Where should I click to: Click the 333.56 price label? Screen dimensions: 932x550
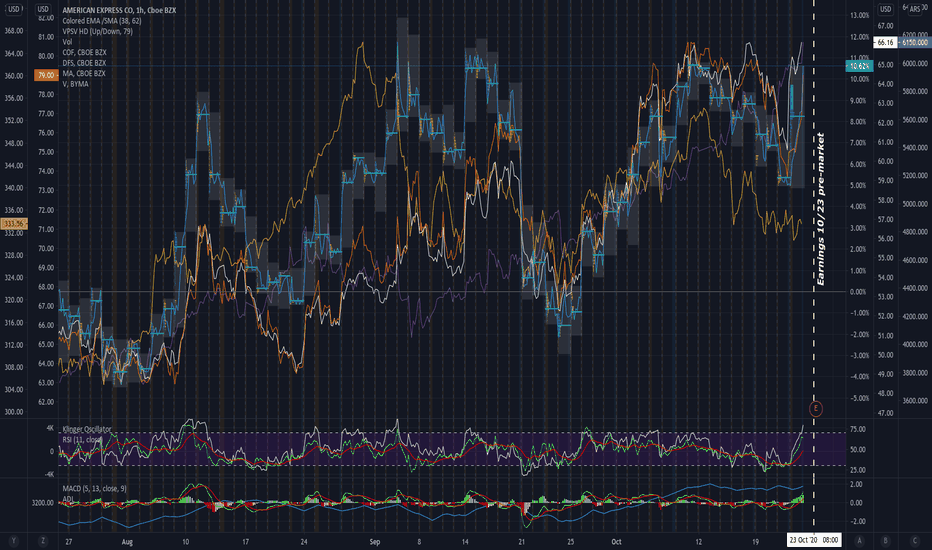(x=14, y=224)
